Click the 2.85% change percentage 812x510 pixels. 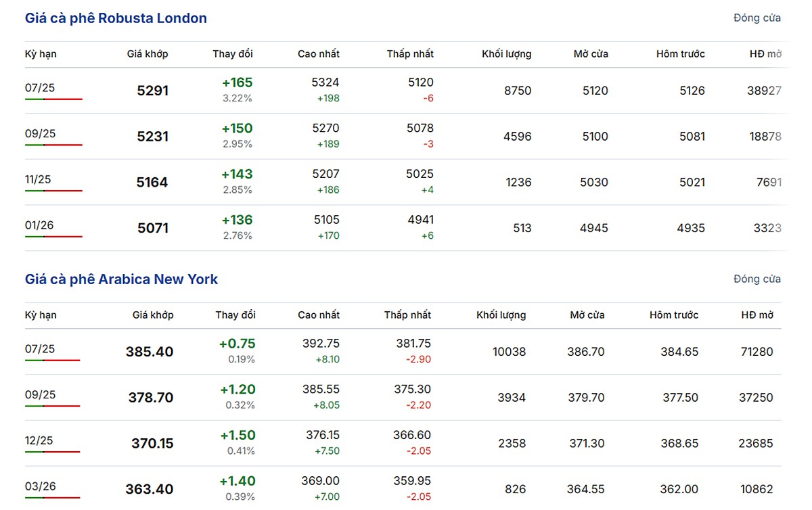point(238,190)
